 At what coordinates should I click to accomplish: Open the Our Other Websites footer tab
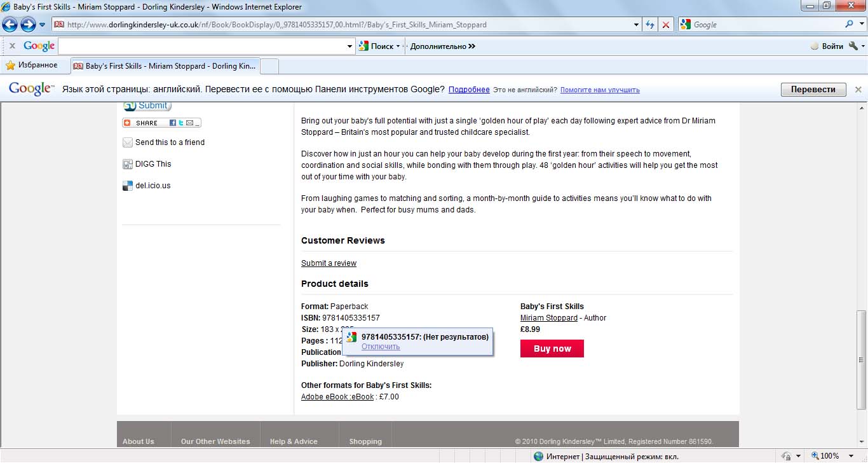[215, 441]
